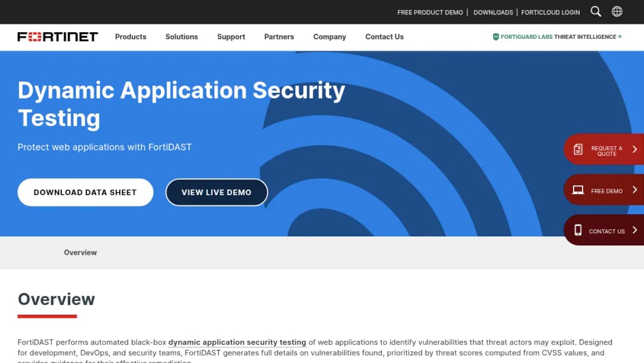Open the globe language selector
Viewport: 644px width, 363px height.
[617, 11]
